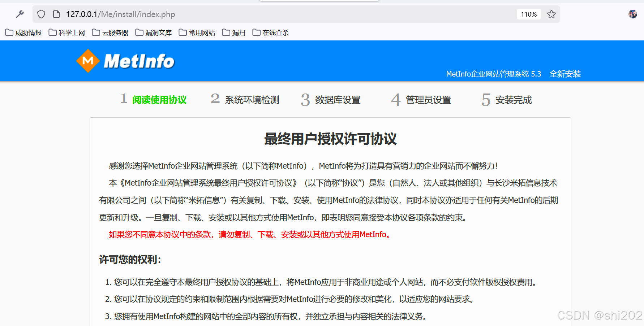
Task: Click the MetInfo logo
Action: click(125, 61)
